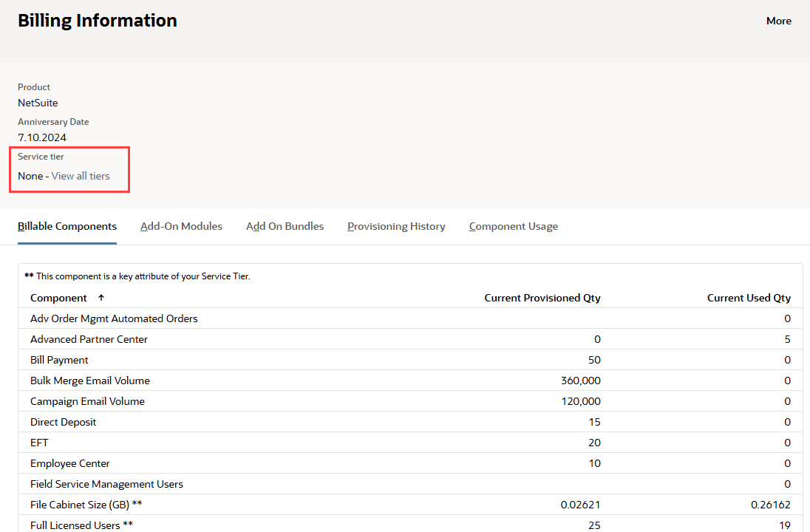Image resolution: width=810 pixels, height=532 pixels.
Task: Click the provisioned quantity 15 for Direct Deposit
Action: point(595,422)
